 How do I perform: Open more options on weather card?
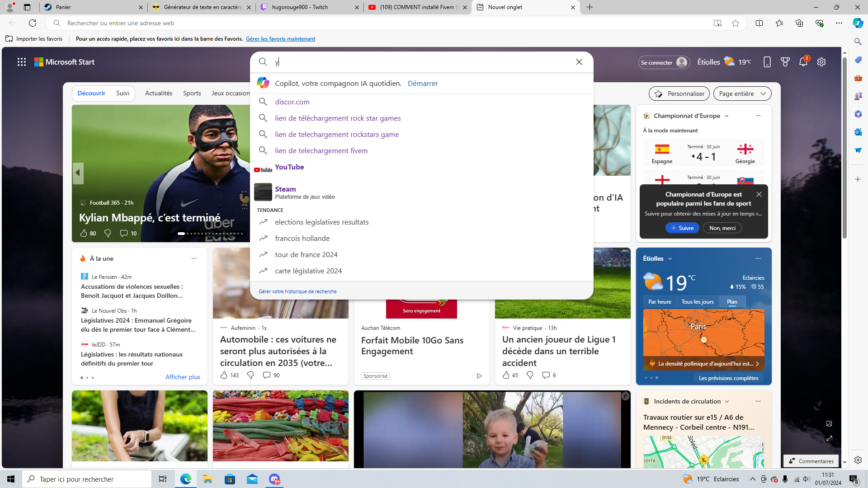point(758,258)
